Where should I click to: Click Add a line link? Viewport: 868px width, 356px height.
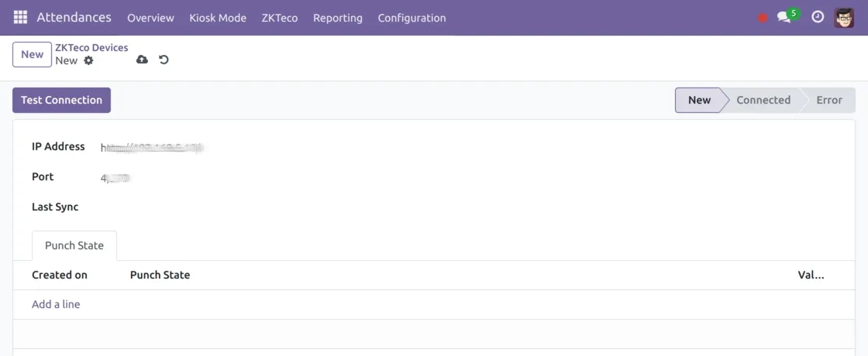pos(56,304)
